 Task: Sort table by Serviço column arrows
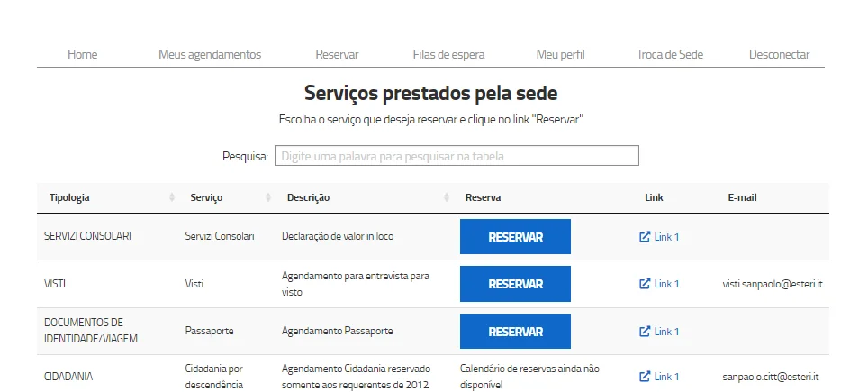point(268,197)
